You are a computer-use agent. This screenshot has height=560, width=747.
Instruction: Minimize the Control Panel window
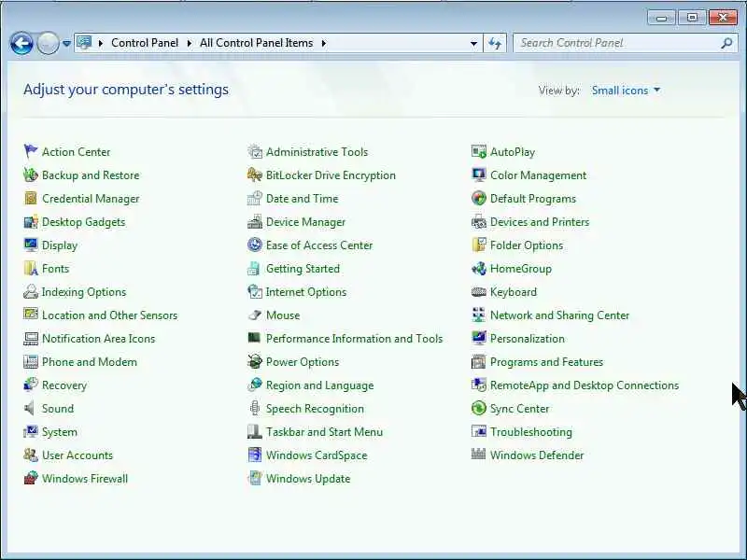pos(661,18)
